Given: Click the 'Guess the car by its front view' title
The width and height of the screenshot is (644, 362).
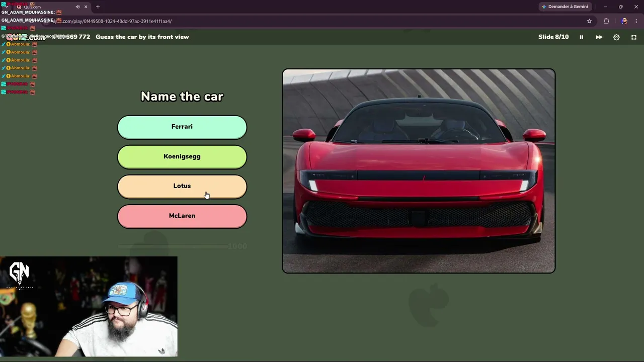Looking at the screenshot, I should (142, 37).
